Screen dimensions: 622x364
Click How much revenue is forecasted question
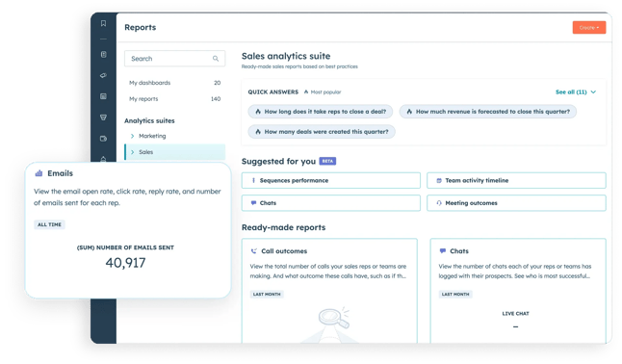(488, 112)
